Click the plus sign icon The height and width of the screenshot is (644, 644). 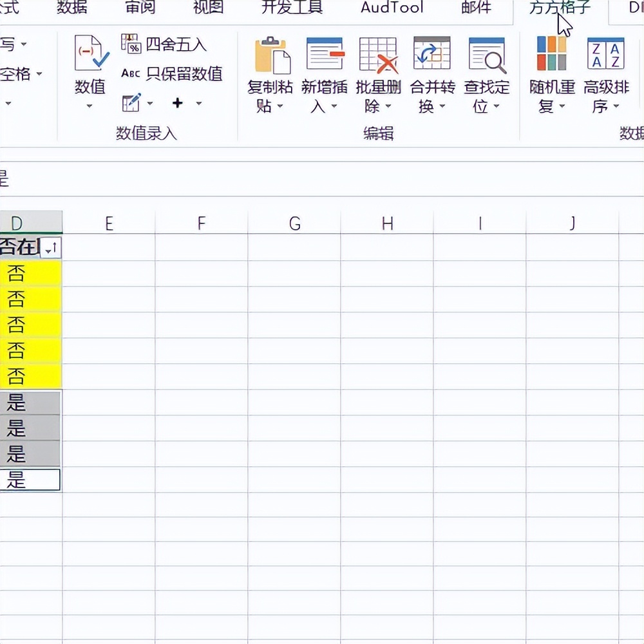178,102
